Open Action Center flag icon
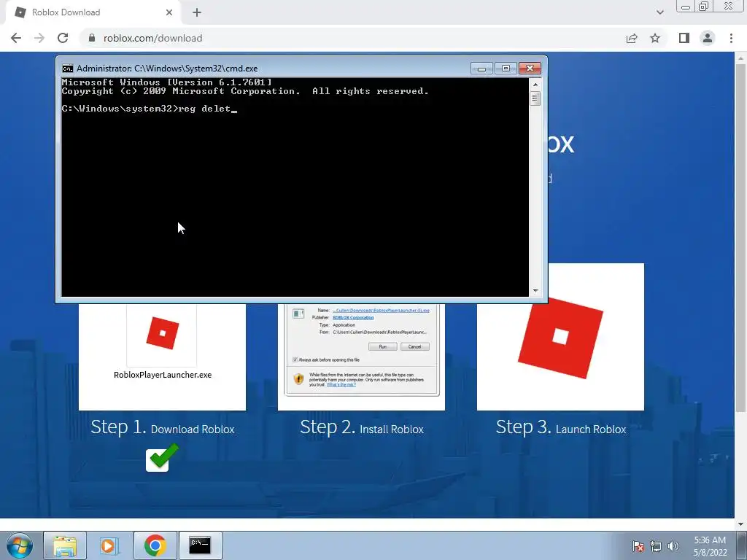747x560 pixels. [638, 546]
